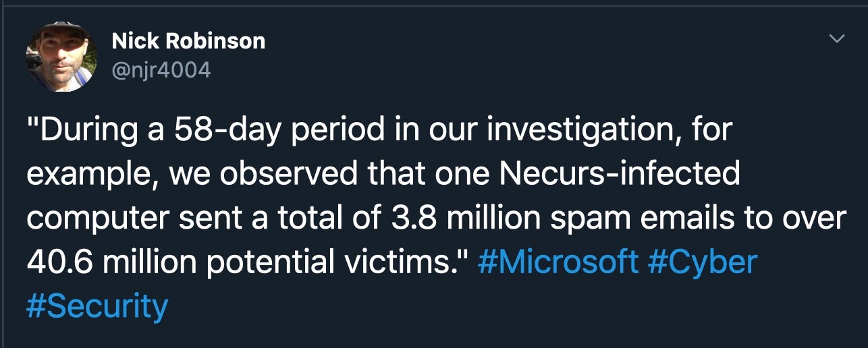
Task: Open the #Microsoft hashtag
Action: coord(558,262)
